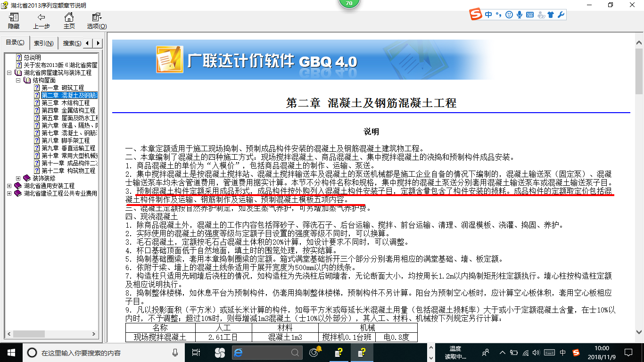This screenshot has width=644, height=362.
Task: Toggle Sogou 中 Chinese/English mode
Action: pyautogui.click(x=489, y=15)
